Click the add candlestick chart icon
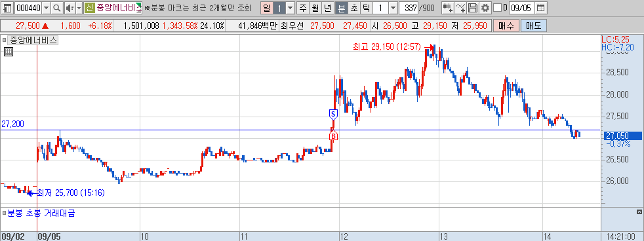This screenshot has height=241, width=644. [448, 8]
